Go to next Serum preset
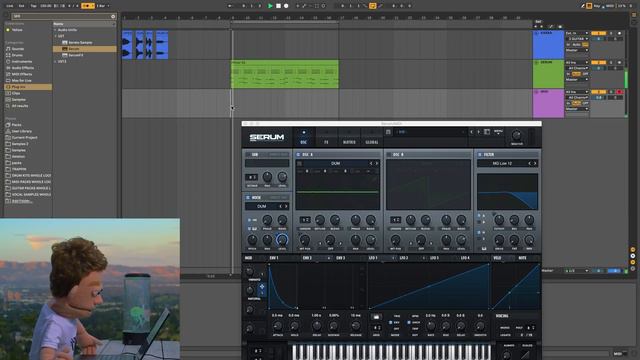Image resolution: width=640 pixels, height=360 pixels. coord(479,132)
